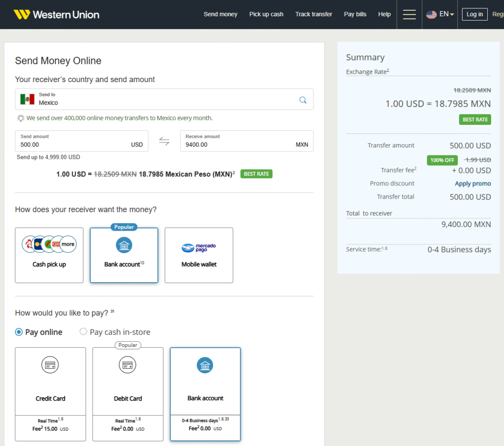Pay with Debit Card option

pyautogui.click(x=128, y=393)
